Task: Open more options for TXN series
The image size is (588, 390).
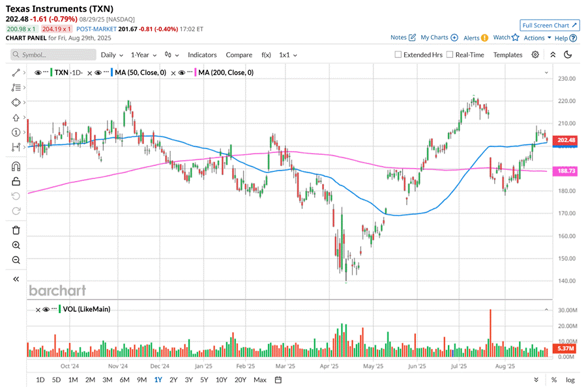Action: pos(46,72)
